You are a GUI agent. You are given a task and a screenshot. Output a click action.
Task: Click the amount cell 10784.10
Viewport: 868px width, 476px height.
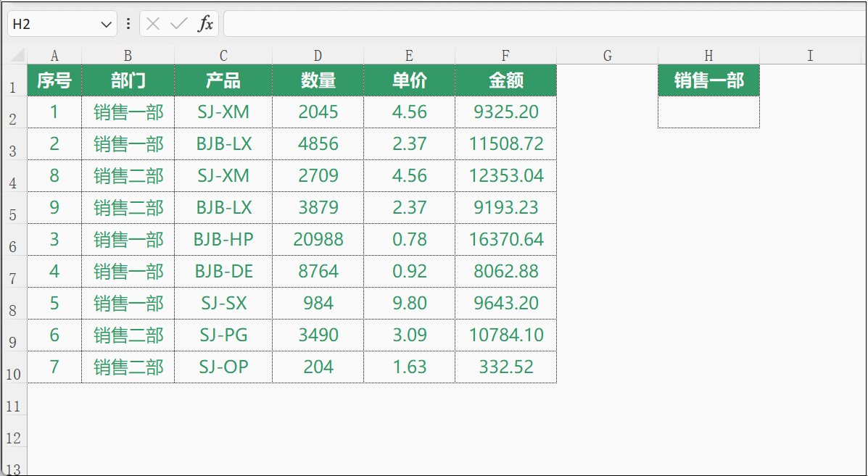pyautogui.click(x=505, y=335)
